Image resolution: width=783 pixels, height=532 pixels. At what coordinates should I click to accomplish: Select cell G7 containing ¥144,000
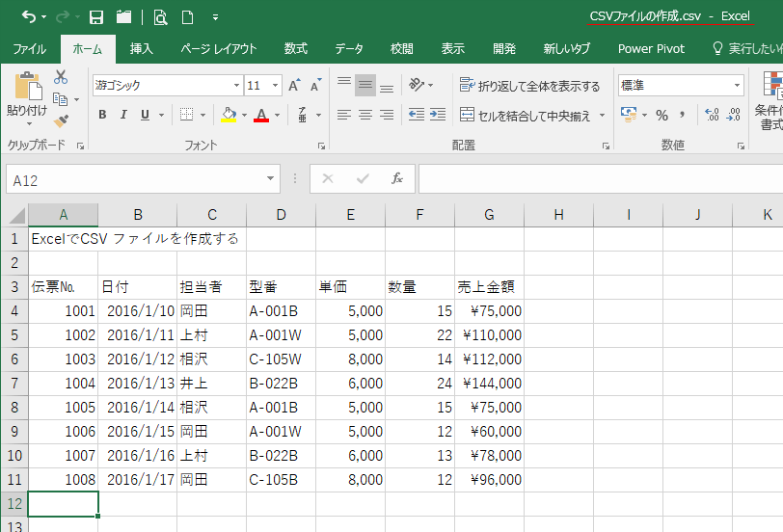(489, 384)
